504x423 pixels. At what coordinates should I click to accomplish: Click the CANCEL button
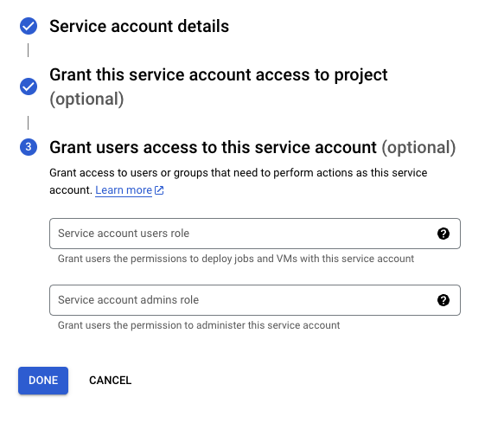pyautogui.click(x=111, y=381)
